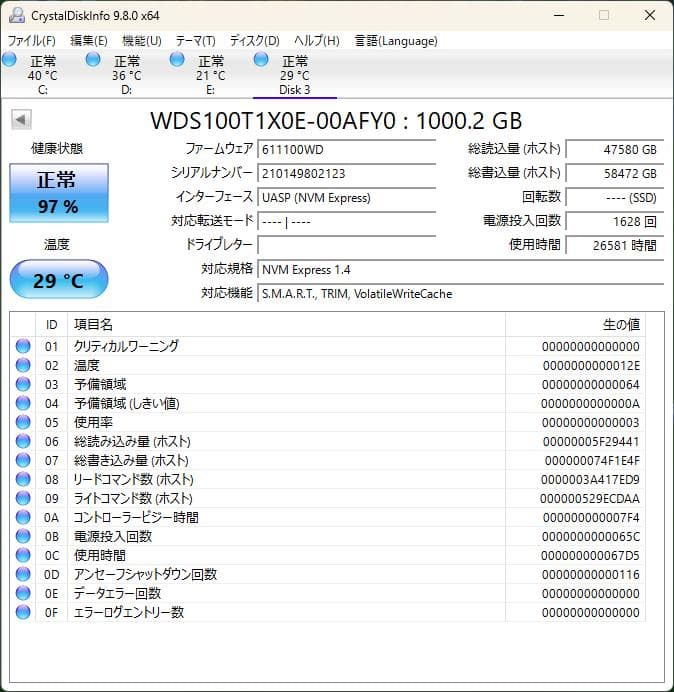Click total host writes value 58472 GB
The image size is (674, 692).
(615, 173)
